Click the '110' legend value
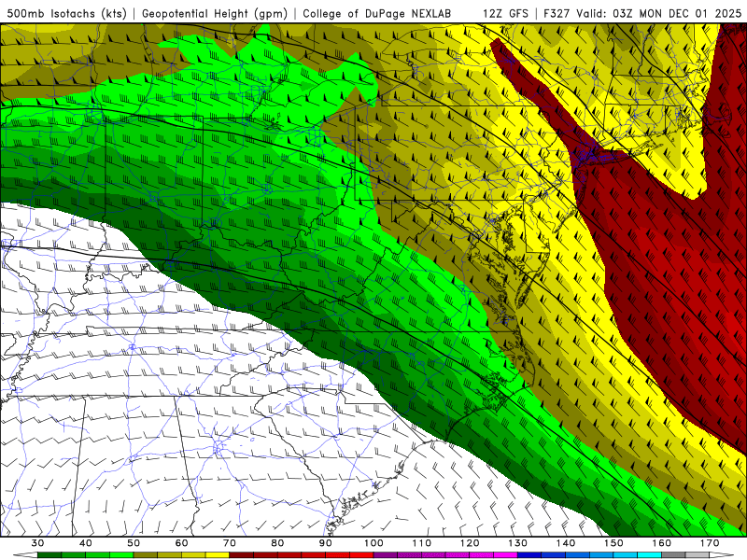747x560 pixels. (422, 543)
